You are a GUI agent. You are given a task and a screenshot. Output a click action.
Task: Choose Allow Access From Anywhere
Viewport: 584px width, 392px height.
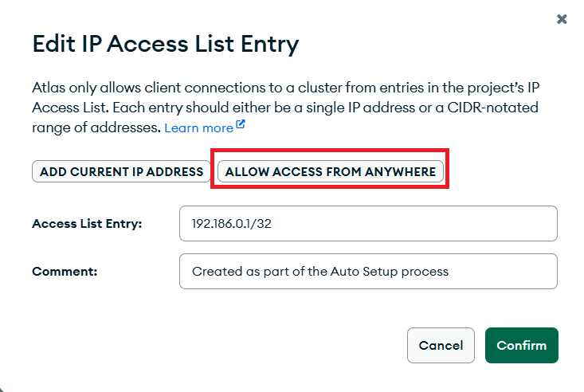pyautogui.click(x=331, y=171)
